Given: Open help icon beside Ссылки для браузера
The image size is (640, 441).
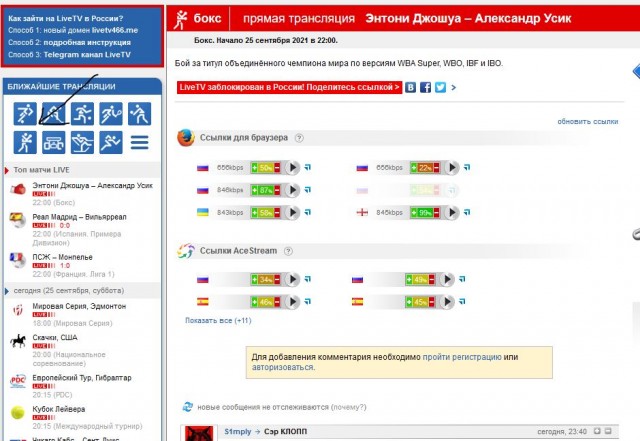Looking at the screenshot, I should 299,138.
